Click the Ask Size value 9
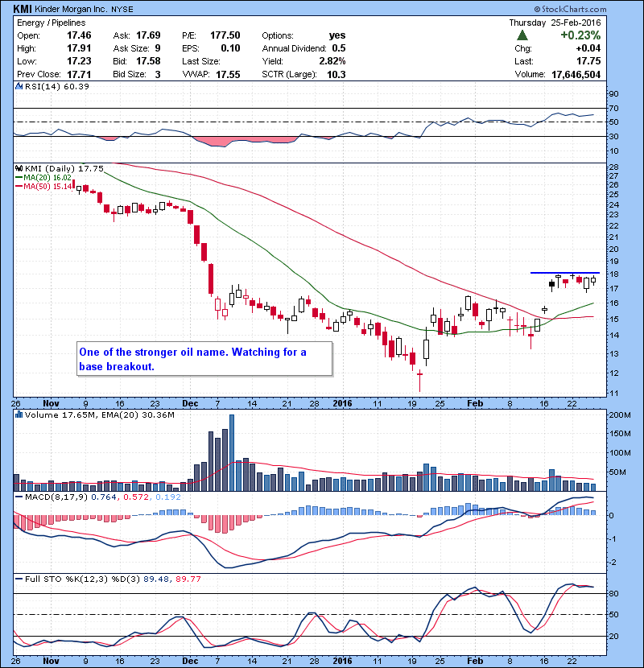644x668 pixels. pos(158,48)
